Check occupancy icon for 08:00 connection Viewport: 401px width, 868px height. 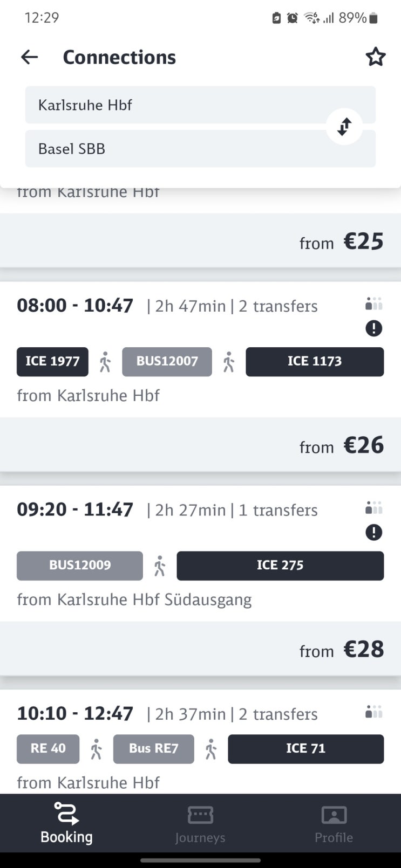[373, 304]
